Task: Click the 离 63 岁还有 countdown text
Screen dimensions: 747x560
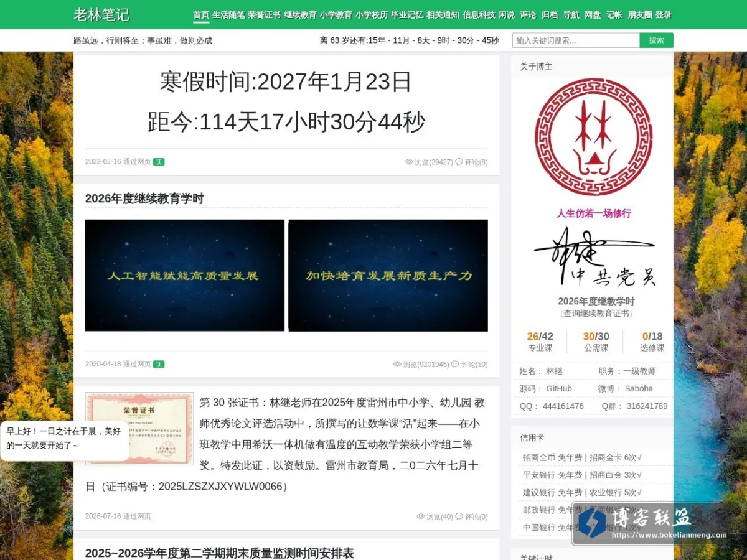Action: point(409,40)
